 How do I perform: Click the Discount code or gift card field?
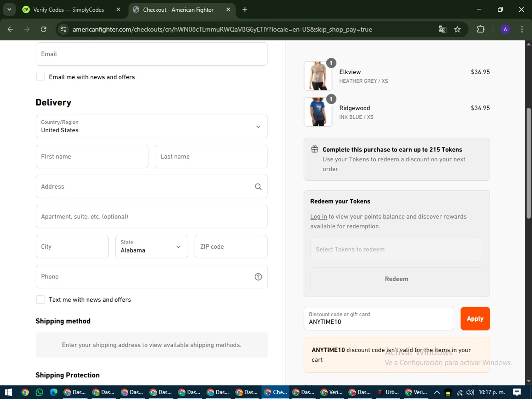tap(379, 318)
